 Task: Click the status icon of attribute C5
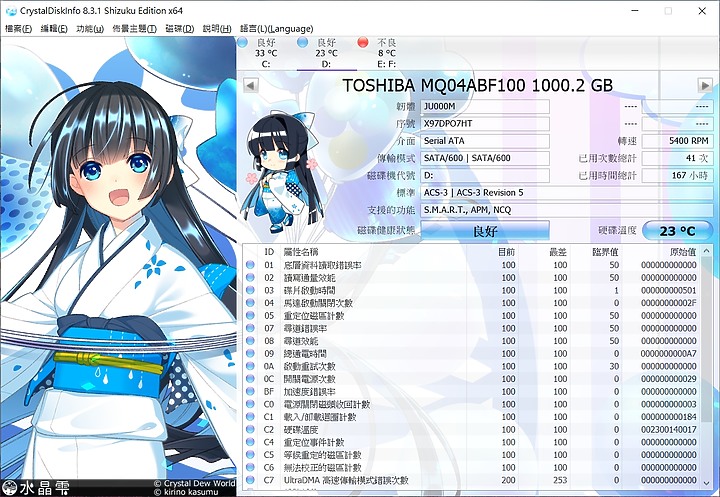point(250,455)
